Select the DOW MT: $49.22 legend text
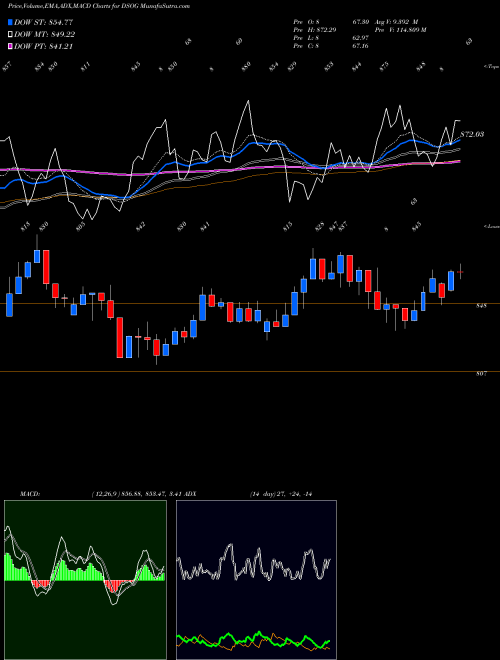 [45, 35]
